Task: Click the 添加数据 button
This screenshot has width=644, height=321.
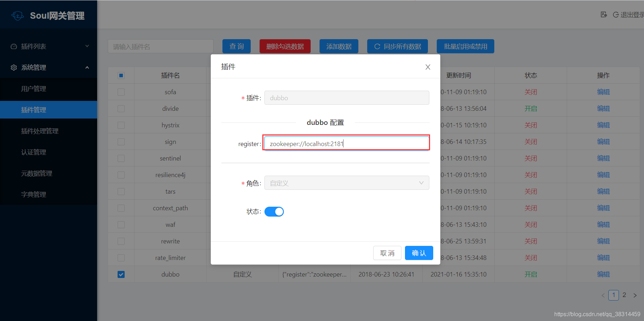Action: (339, 46)
